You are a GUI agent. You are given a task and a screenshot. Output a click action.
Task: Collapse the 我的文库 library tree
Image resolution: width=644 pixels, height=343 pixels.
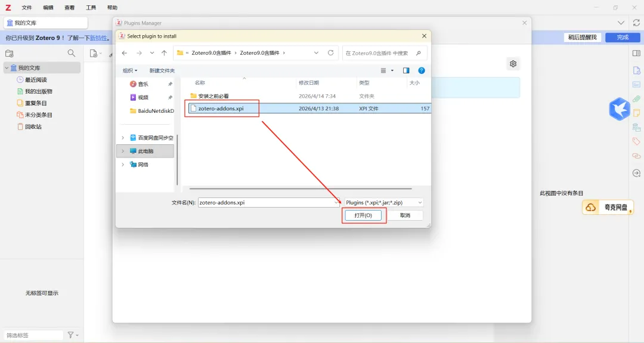pyautogui.click(x=7, y=68)
